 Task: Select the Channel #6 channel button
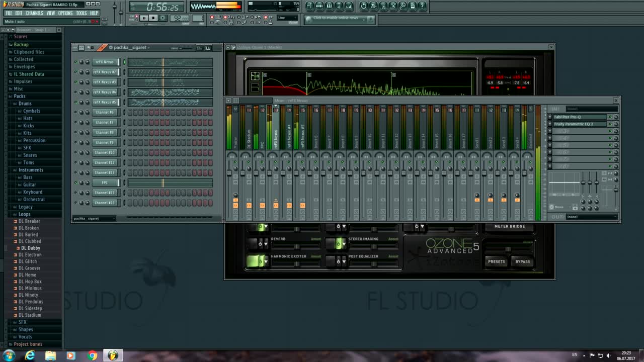click(x=106, y=112)
